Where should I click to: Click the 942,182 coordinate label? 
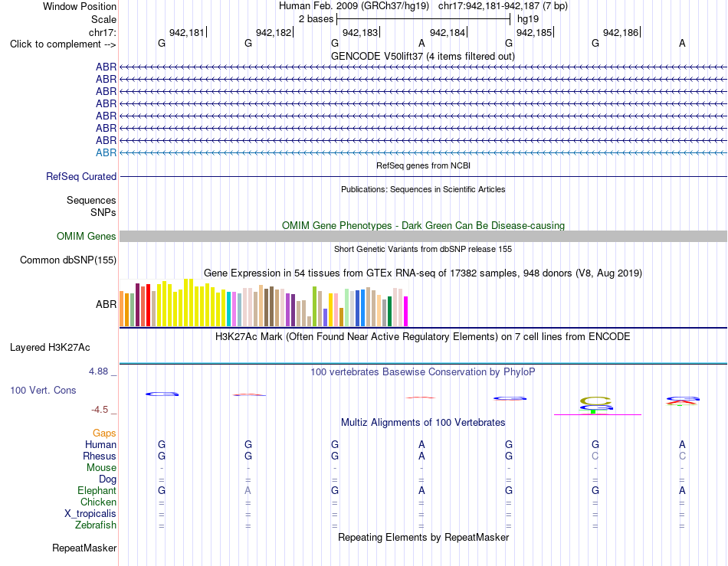click(274, 32)
